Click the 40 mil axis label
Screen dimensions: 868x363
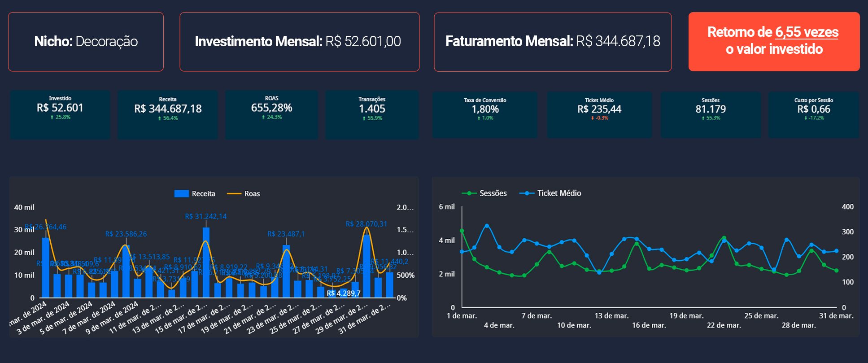[x=24, y=207]
